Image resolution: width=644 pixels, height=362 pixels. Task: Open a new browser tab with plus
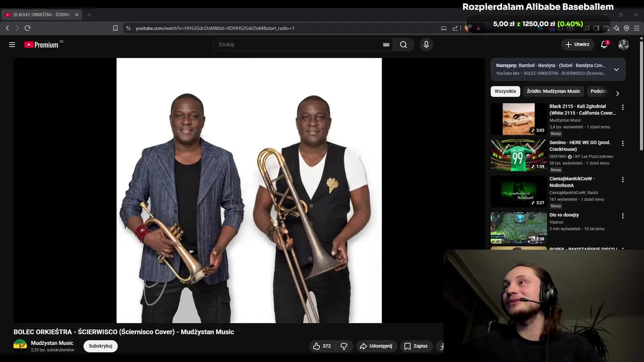(89, 15)
